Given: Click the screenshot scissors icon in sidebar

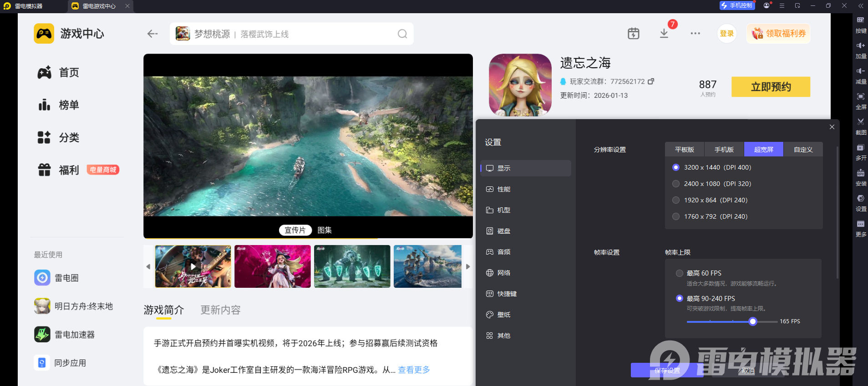Looking at the screenshot, I should tap(860, 122).
